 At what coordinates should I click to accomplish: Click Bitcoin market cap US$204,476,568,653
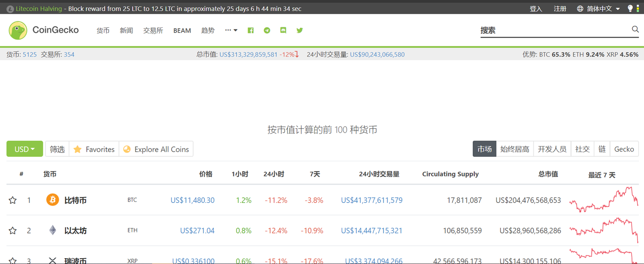(x=528, y=200)
